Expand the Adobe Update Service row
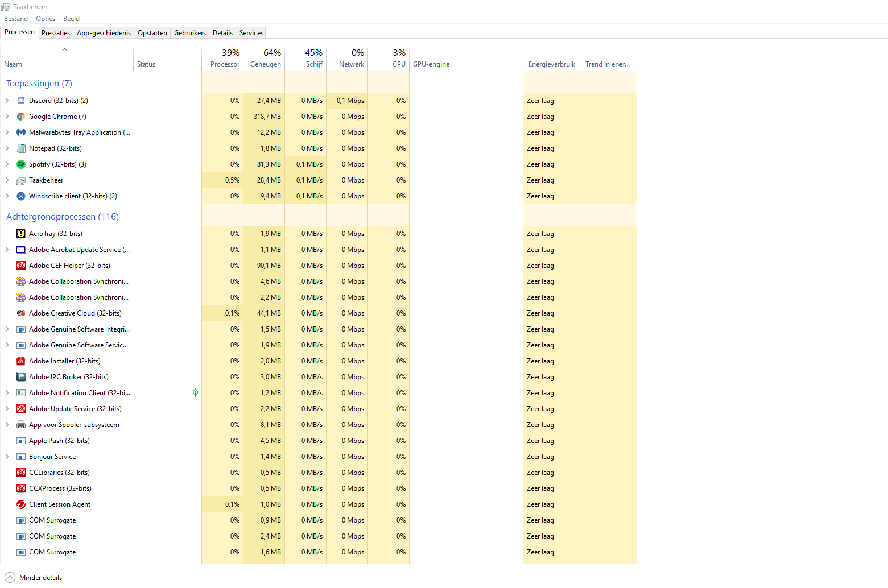The image size is (888, 588). (7, 409)
